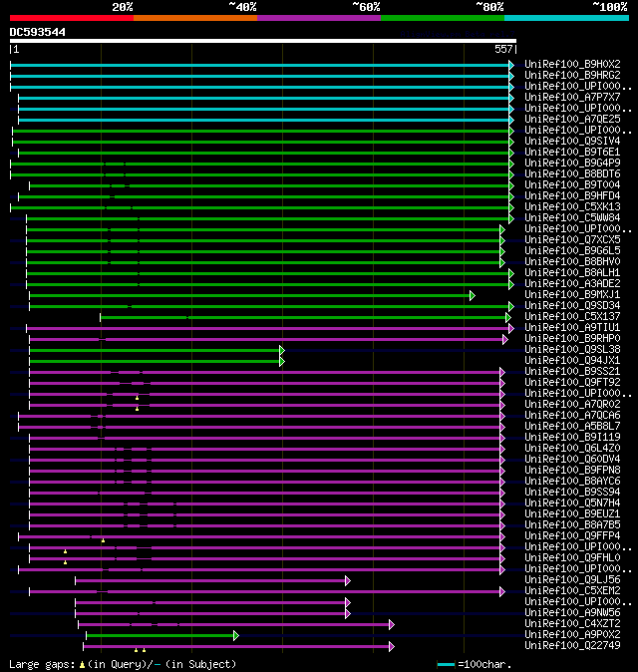Click the UniRef100_B8A7B5 text

572,525
